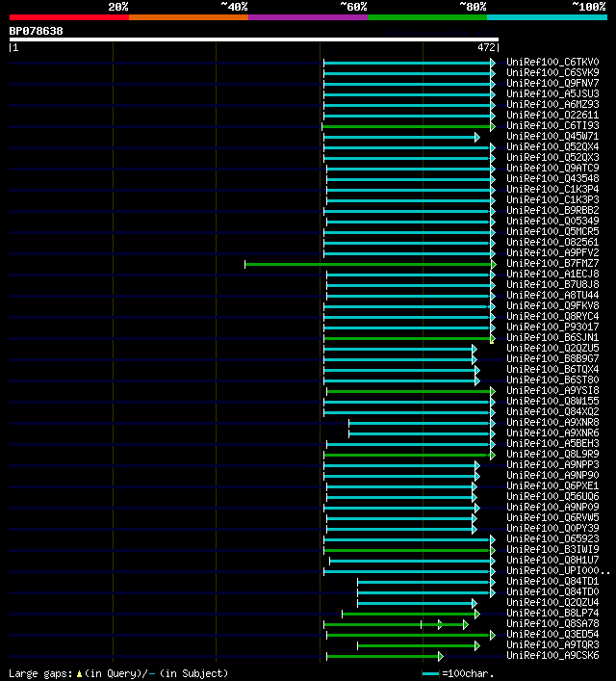Click the UniRef100_B6SJN1 label
The width and height of the screenshot is (616, 681).
pos(552,337)
